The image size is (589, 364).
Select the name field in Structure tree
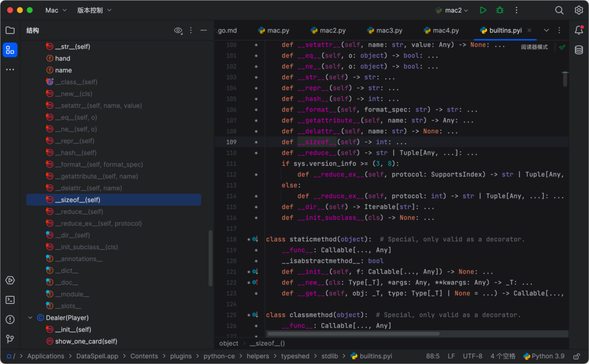63,70
